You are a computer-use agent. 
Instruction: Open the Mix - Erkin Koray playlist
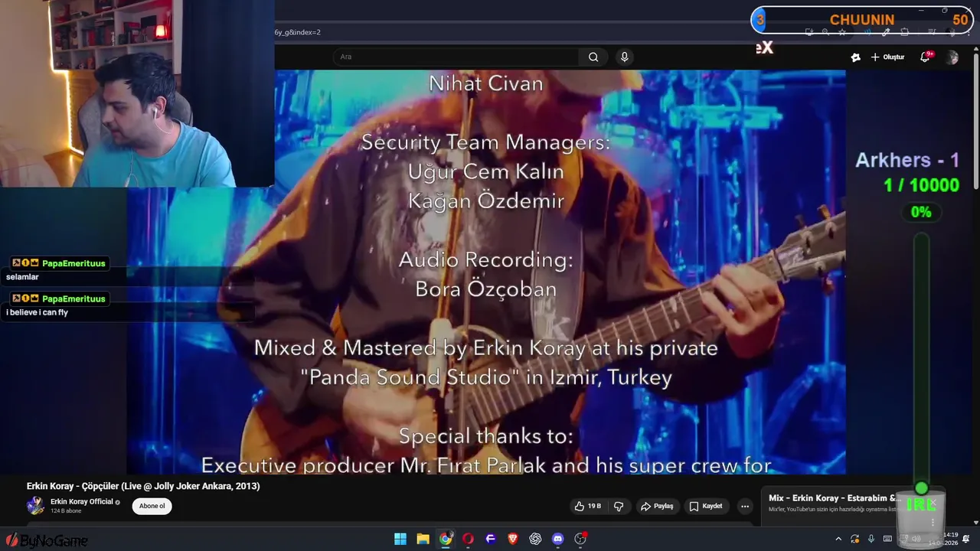(835, 498)
